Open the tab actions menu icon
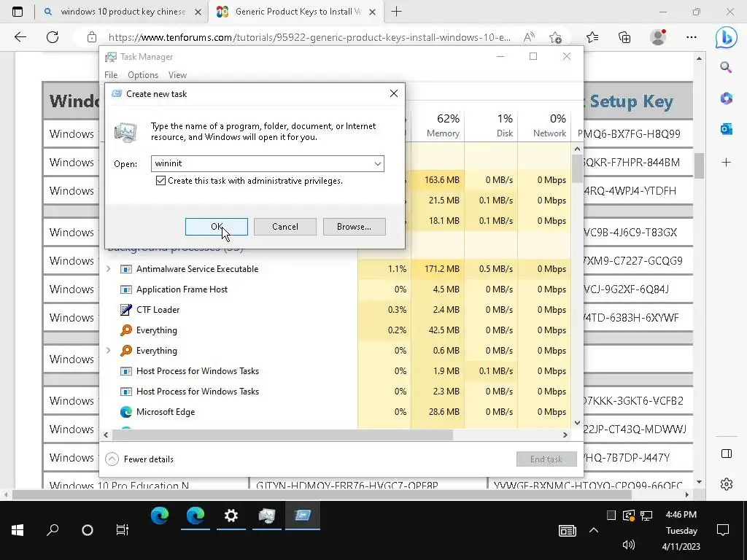Screen dimensions: 747x560 (18, 12)
